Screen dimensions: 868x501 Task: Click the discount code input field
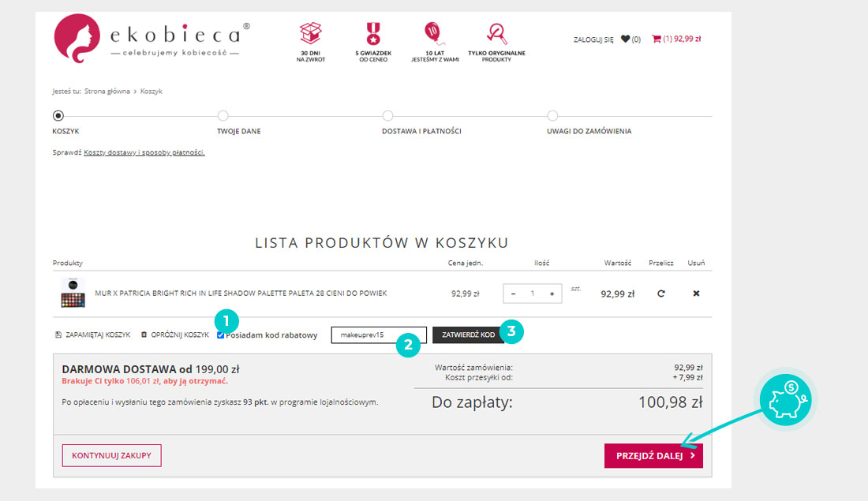click(x=379, y=335)
